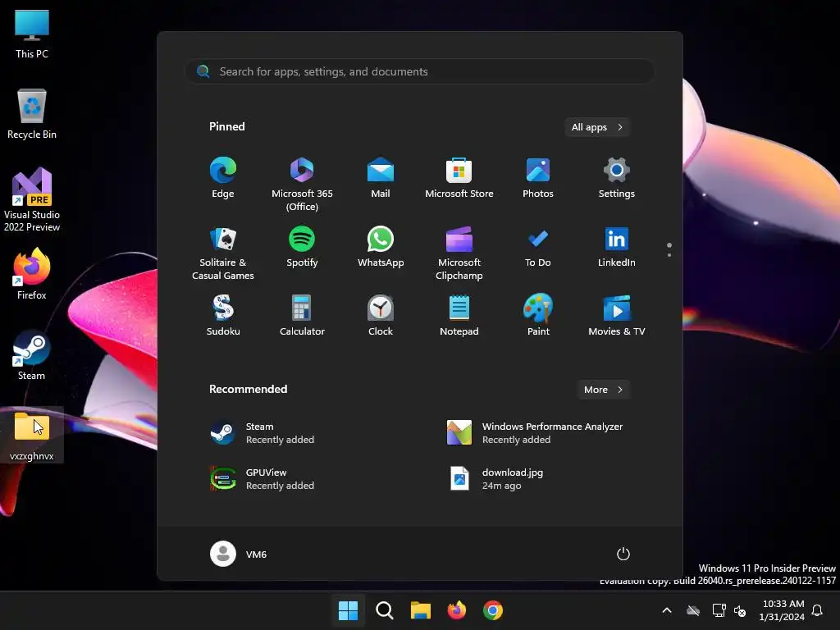Screen dimensions: 840x630
Task: Open the VM6 user account menu
Action: point(239,554)
